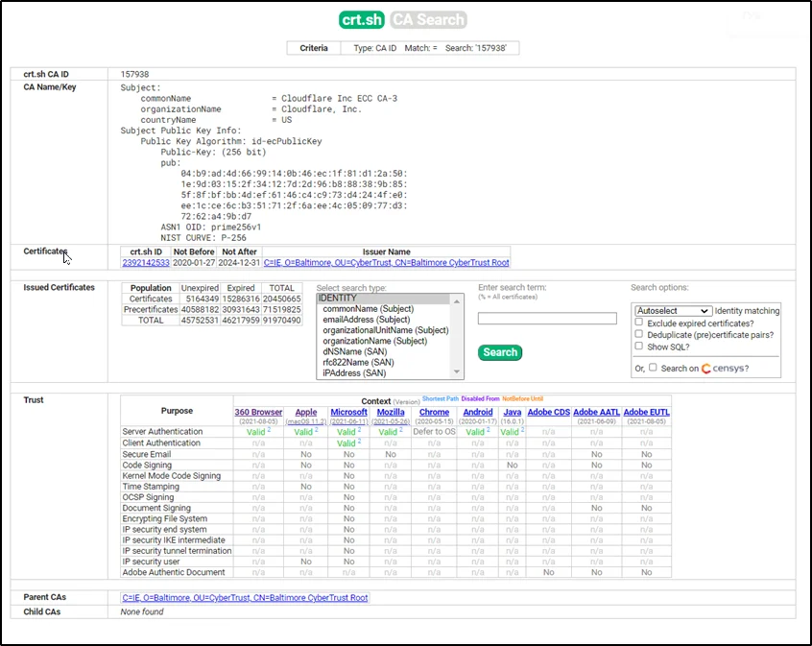Select organizationalUnitName (Subject) search type

(x=385, y=330)
